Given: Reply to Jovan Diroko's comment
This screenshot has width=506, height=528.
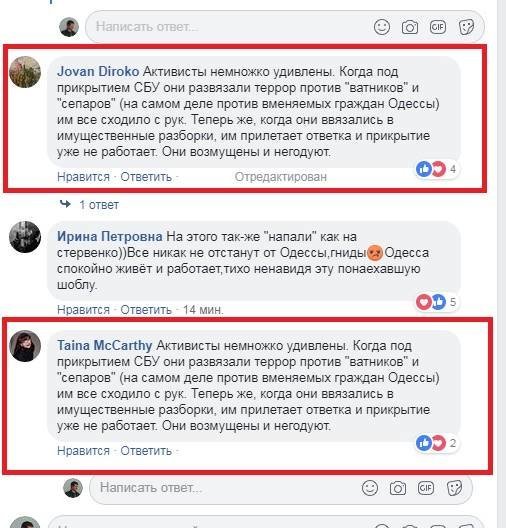Looking at the screenshot, I should point(146,177).
